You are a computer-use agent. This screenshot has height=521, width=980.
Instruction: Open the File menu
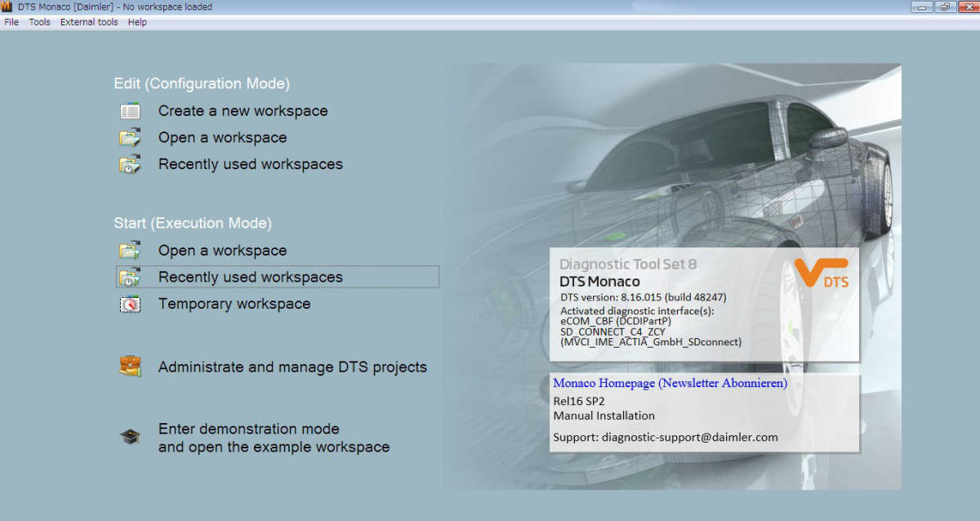11,22
